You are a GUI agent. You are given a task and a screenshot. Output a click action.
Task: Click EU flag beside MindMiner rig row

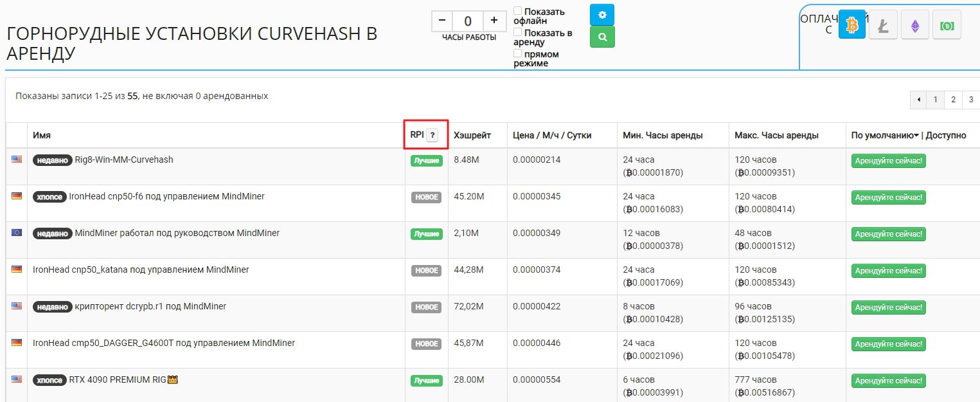17,233
